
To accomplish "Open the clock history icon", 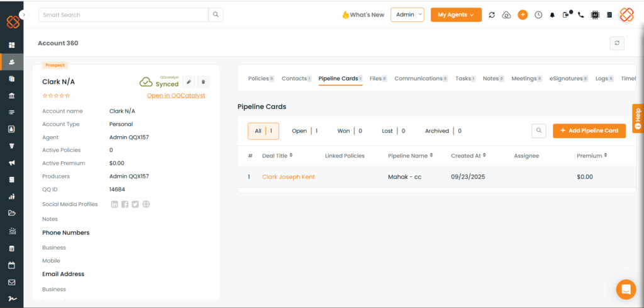I will tap(538, 15).
